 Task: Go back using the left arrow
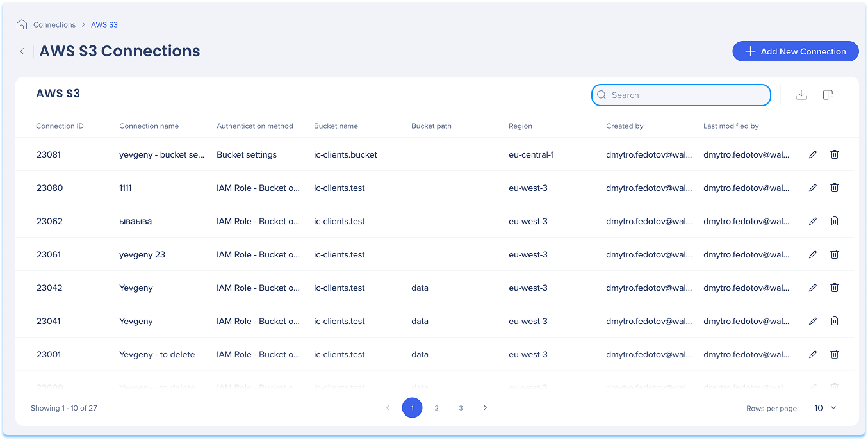click(x=22, y=51)
